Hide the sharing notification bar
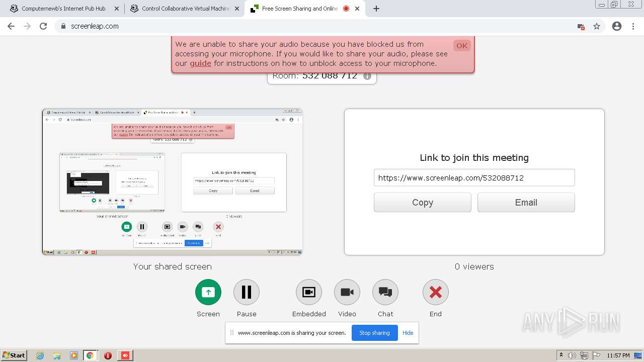 (x=408, y=333)
